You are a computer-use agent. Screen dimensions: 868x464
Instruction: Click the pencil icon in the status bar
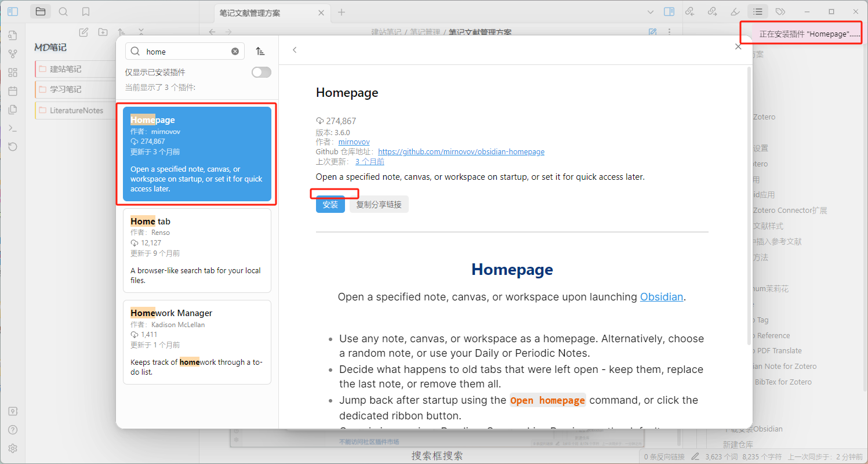pos(695,456)
